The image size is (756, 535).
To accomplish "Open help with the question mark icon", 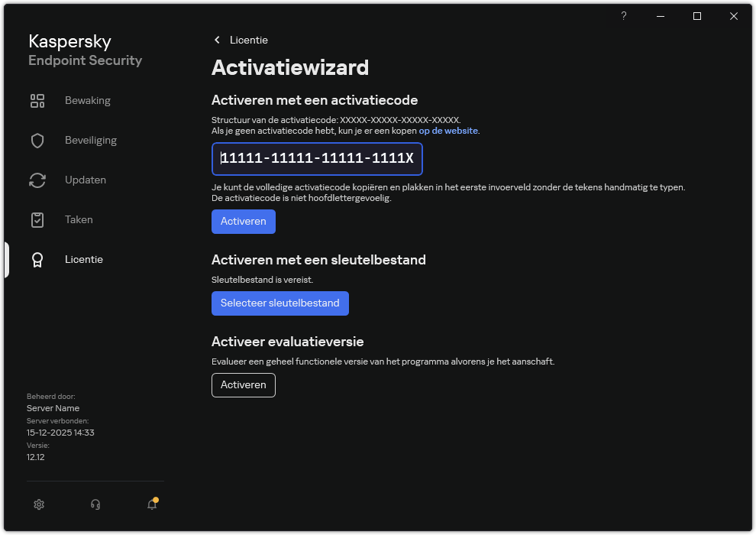I will [x=623, y=16].
